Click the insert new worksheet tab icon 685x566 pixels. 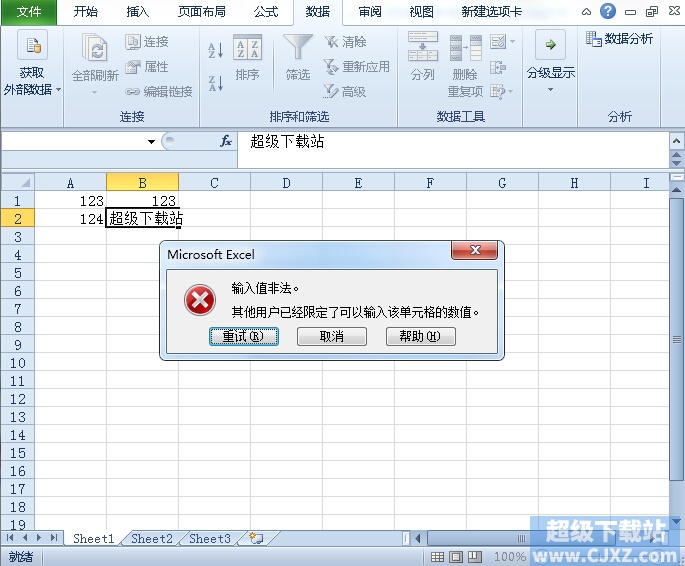click(256, 538)
